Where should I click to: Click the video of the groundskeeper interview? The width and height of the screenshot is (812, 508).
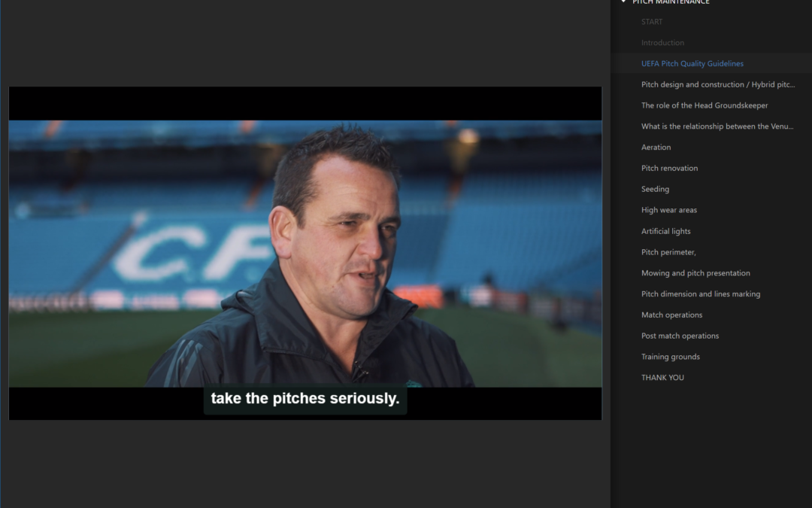tap(304, 253)
